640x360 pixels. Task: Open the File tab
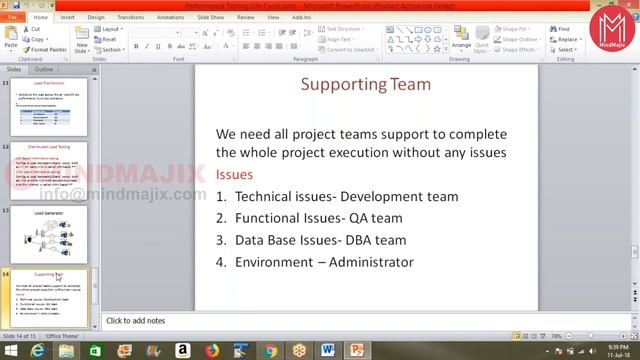pyautogui.click(x=13, y=17)
